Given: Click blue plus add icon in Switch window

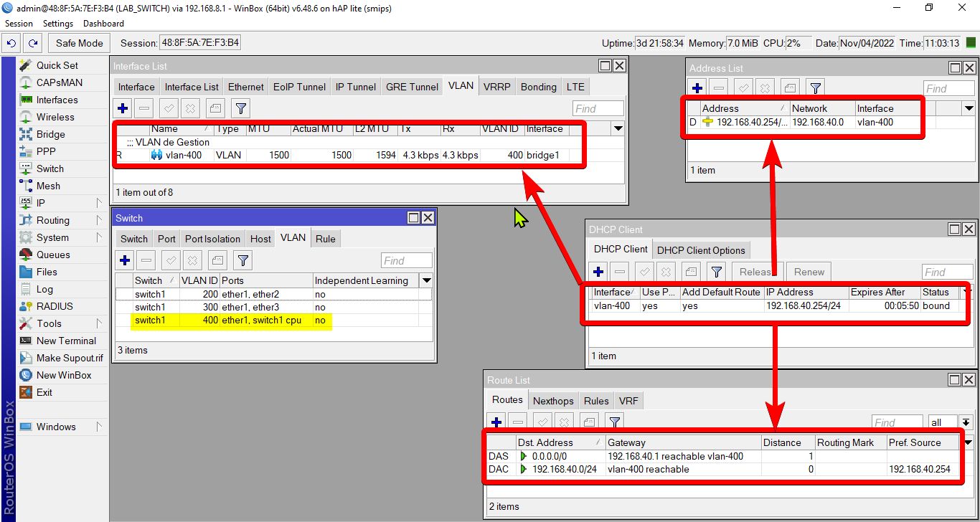Looking at the screenshot, I should 125,260.
